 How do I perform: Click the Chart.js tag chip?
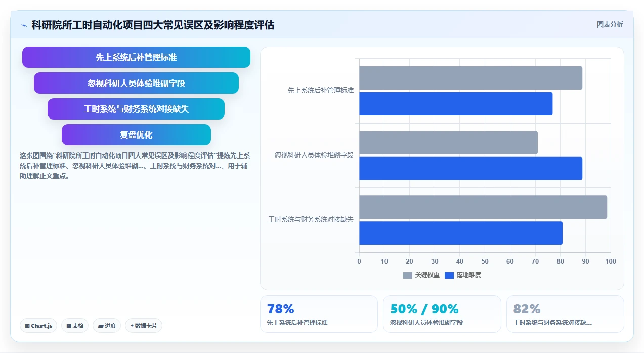pyautogui.click(x=38, y=326)
